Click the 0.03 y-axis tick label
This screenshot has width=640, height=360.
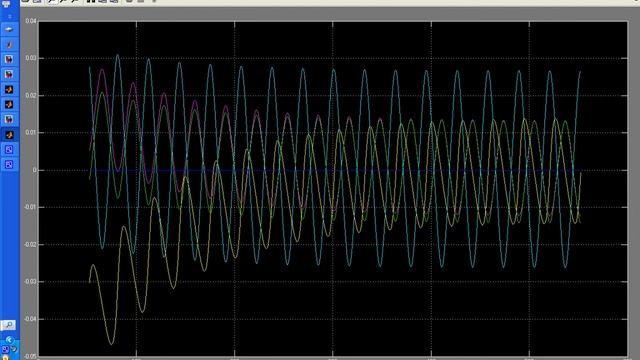pos(31,58)
